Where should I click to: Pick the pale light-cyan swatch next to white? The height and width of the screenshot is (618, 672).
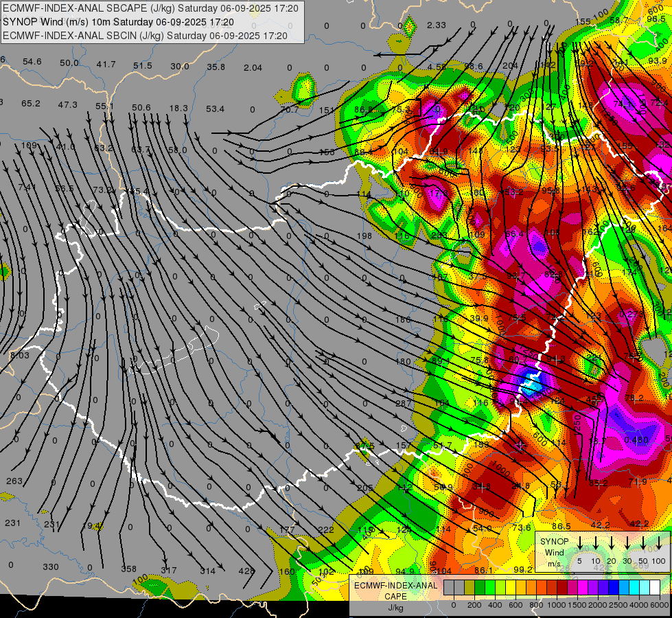(x=645, y=587)
